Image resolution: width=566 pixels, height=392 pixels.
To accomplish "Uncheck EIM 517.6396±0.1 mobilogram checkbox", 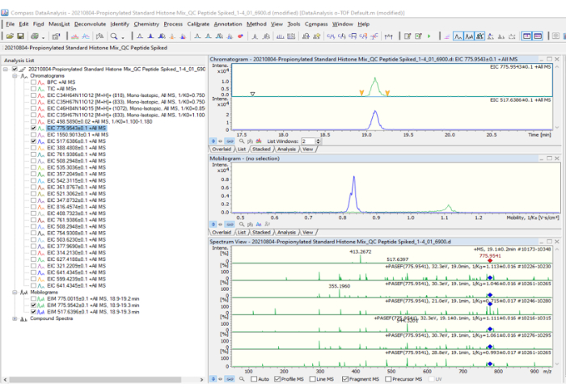I will tap(34, 312).
